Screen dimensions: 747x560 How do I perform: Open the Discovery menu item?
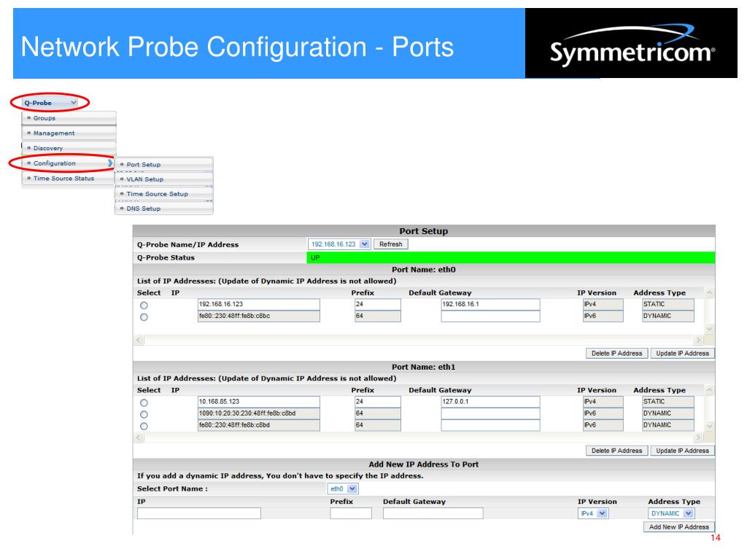point(69,148)
